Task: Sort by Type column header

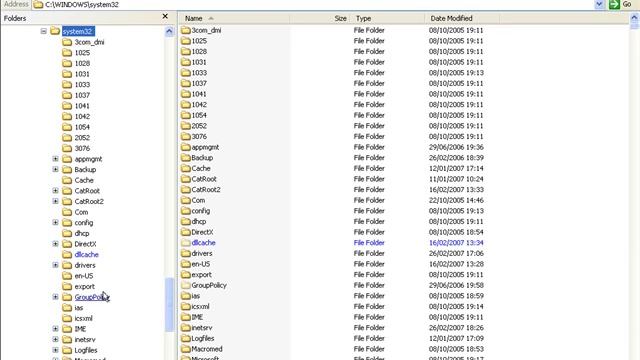Action: point(387,18)
